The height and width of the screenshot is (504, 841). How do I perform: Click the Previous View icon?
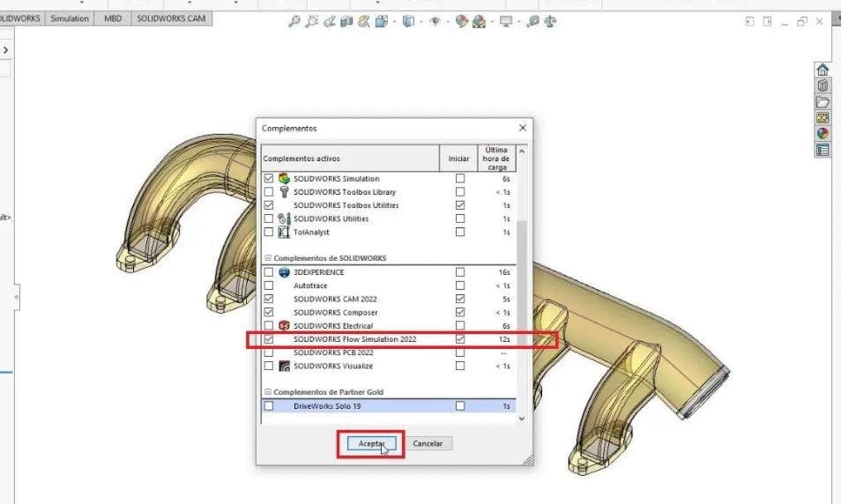click(330, 21)
